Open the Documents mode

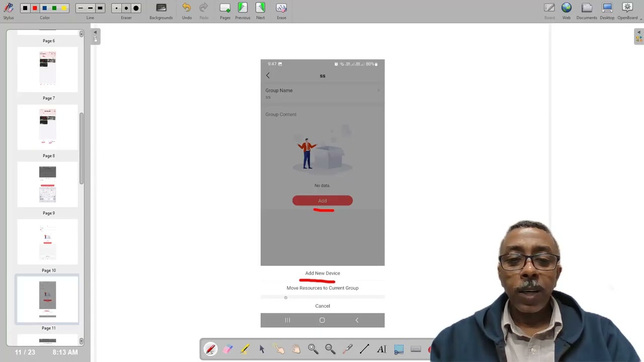pos(587,11)
